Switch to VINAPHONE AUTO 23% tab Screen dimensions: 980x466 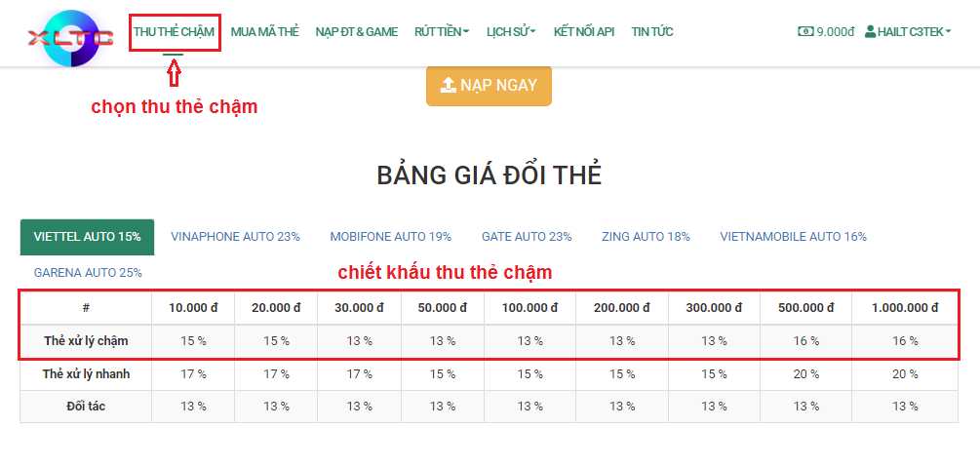pyautogui.click(x=236, y=237)
